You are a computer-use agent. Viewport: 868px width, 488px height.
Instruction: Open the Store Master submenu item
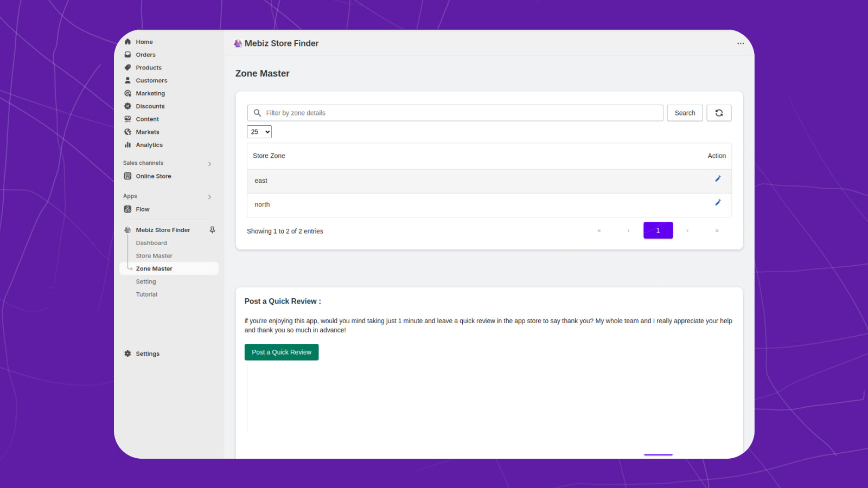pos(154,256)
